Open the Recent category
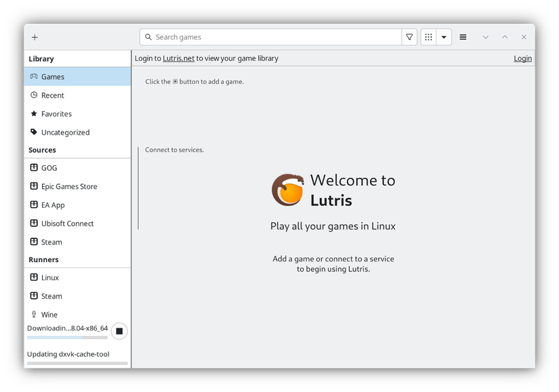The height and width of the screenshot is (392, 559). (78, 95)
